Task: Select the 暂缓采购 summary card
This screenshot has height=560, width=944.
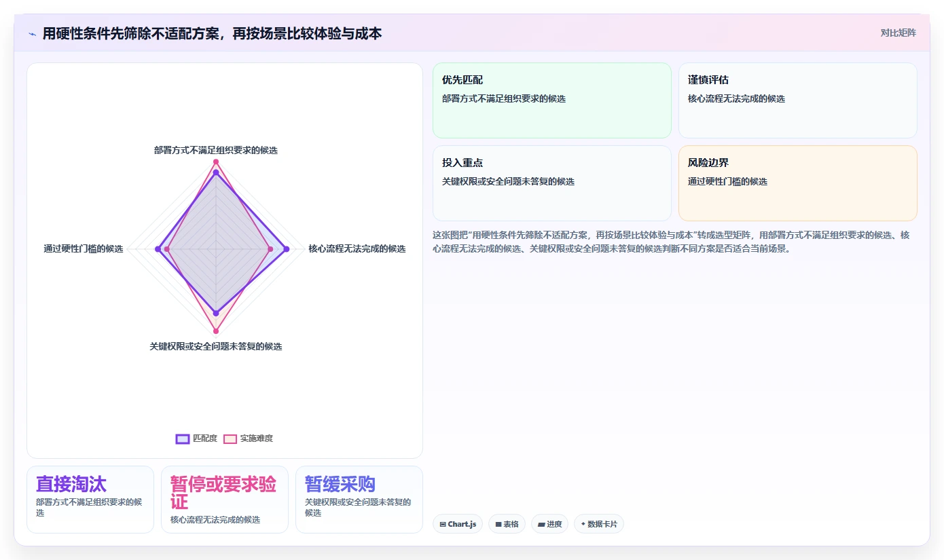Action: [x=359, y=500]
